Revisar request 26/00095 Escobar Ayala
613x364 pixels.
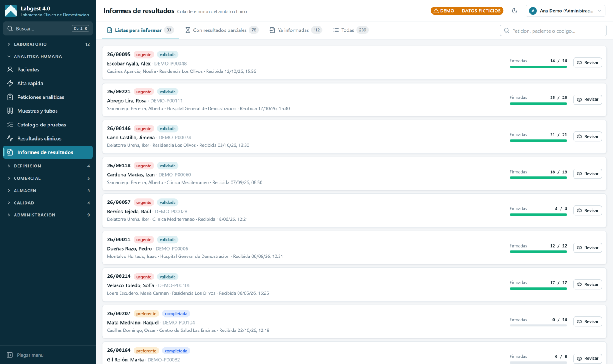(587, 62)
